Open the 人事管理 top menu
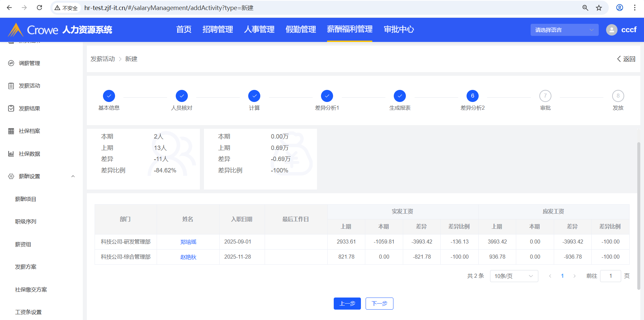The width and height of the screenshot is (644, 320). [259, 30]
